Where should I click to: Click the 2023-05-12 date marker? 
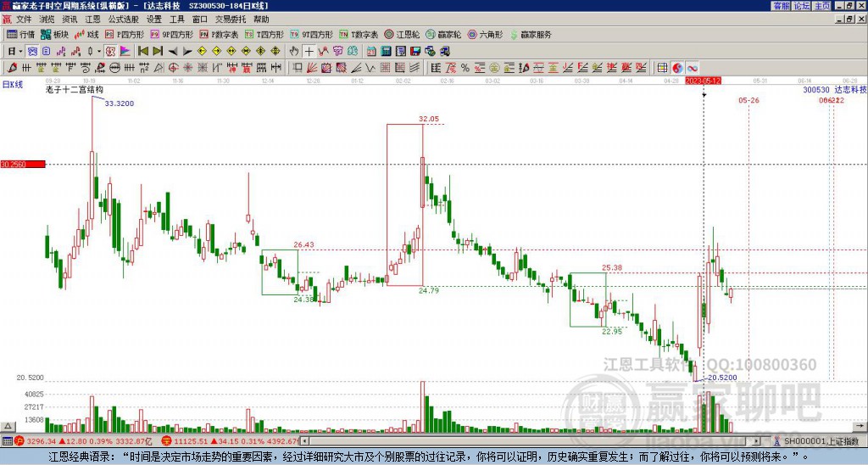703,81
